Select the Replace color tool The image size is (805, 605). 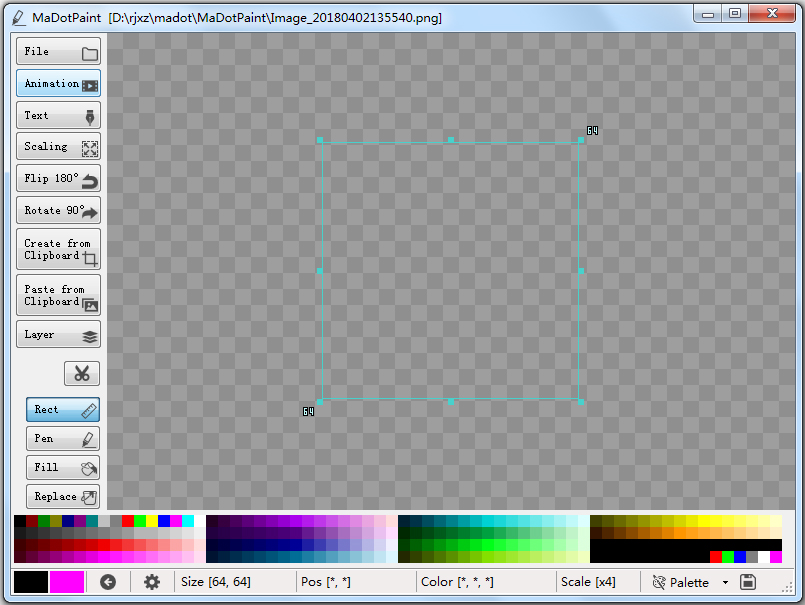(x=63, y=497)
